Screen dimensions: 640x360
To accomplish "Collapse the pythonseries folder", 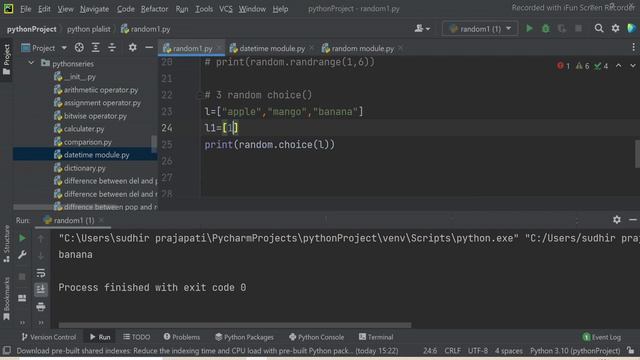I will 31,63.
